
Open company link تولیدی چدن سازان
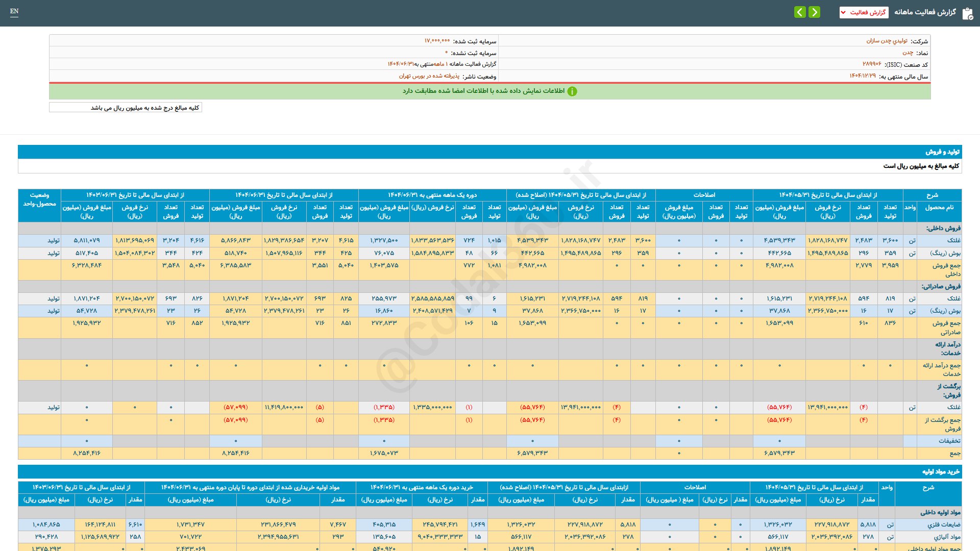click(887, 41)
